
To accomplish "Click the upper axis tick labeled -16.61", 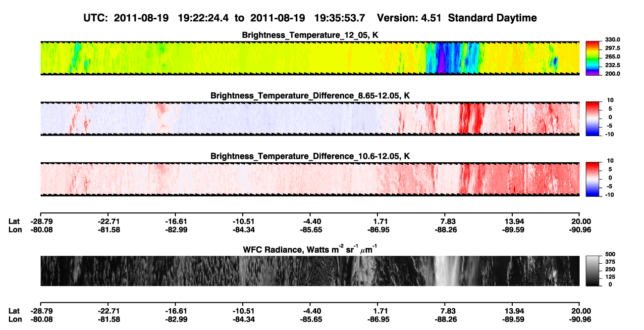I will [175, 222].
